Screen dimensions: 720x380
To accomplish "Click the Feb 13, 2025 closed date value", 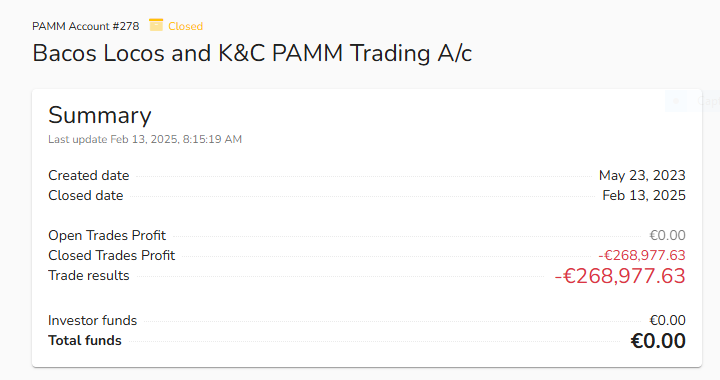I will (x=644, y=196).
